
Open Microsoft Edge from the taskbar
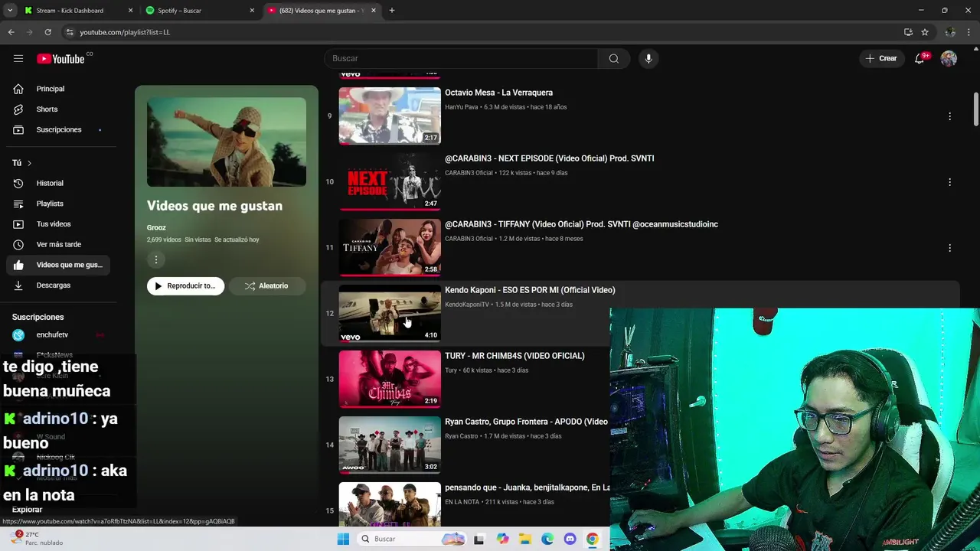(547, 539)
